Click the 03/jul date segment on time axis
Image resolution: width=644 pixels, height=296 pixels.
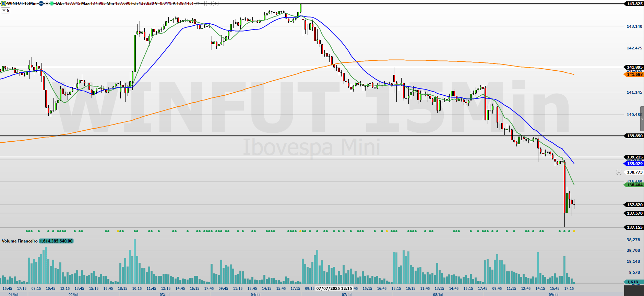pyautogui.click(x=165, y=294)
